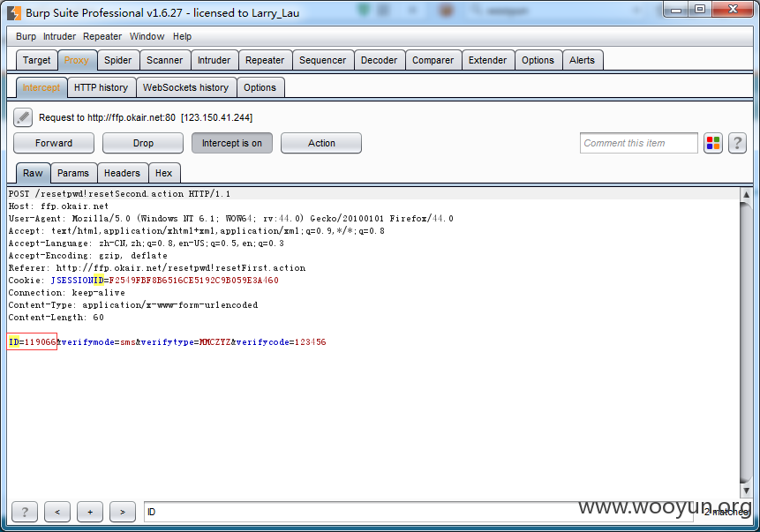Select the Intercept sub-tab

click(x=41, y=87)
